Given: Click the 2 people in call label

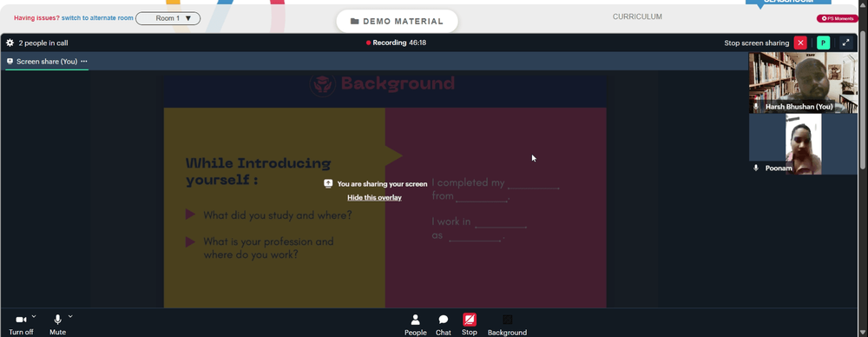Looking at the screenshot, I should point(43,43).
